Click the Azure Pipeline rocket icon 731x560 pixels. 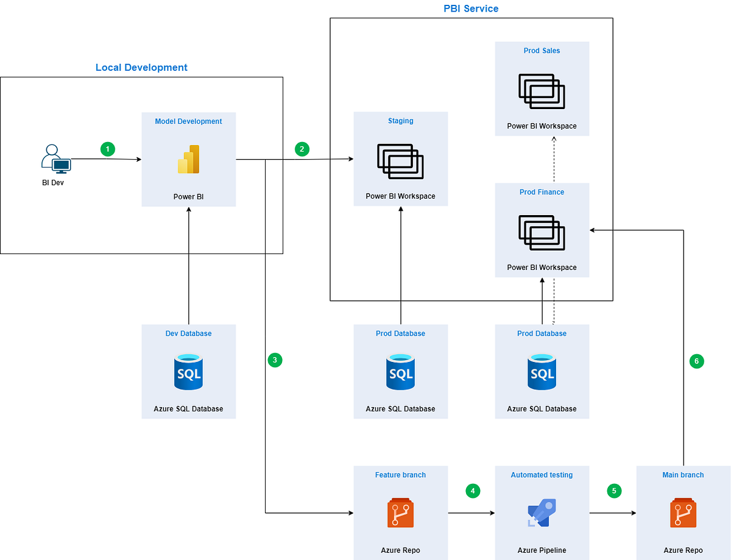542,513
